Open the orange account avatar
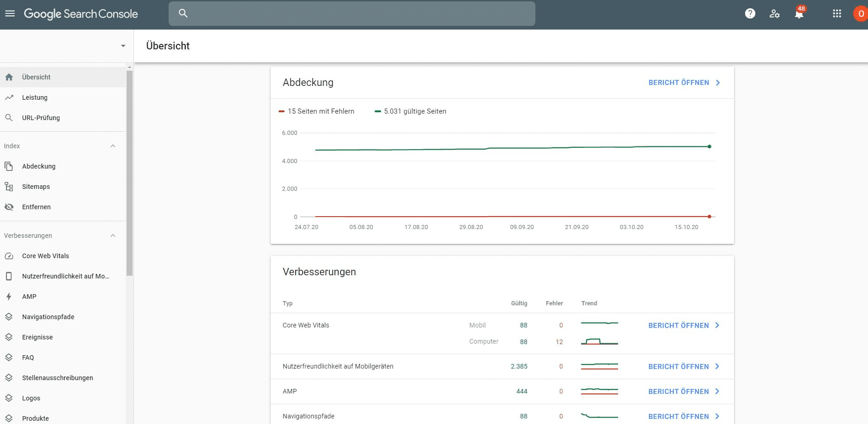 tap(861, 13)
